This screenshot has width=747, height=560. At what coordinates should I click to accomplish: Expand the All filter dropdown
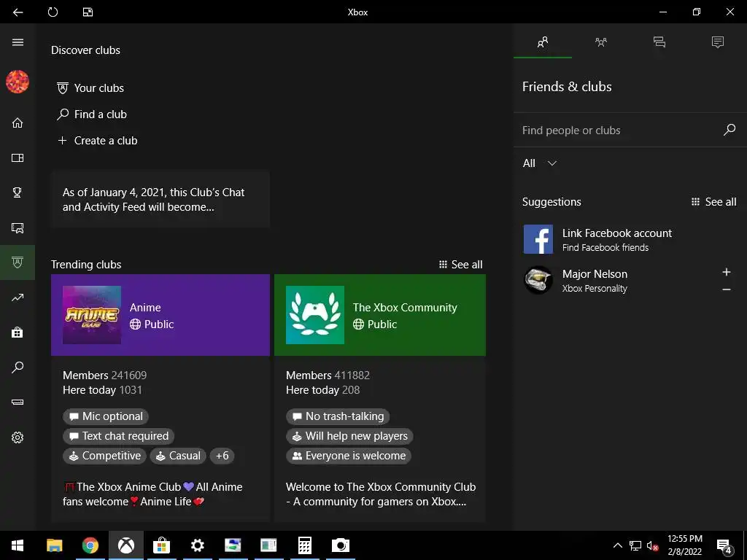pyautogui.click(x=539, y=163)
